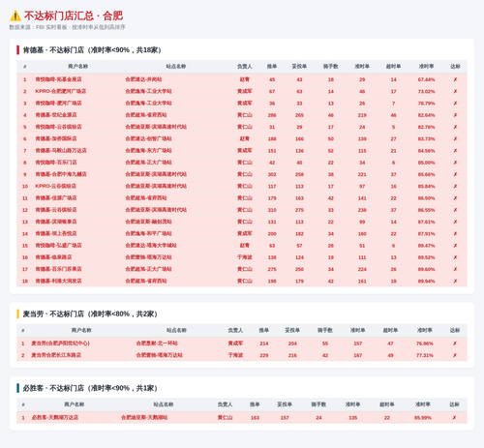
Task: Click the ✗ mark in the 77.31% row
Action: [455, 355]
